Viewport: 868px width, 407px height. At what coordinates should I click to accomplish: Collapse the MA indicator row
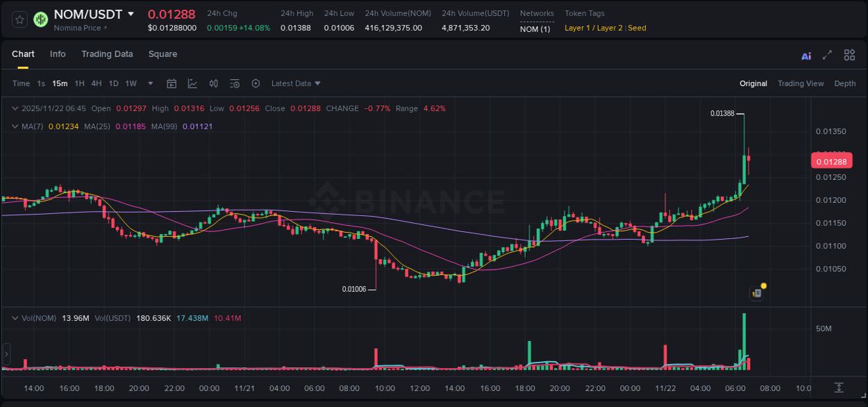[x=15, y=127]
